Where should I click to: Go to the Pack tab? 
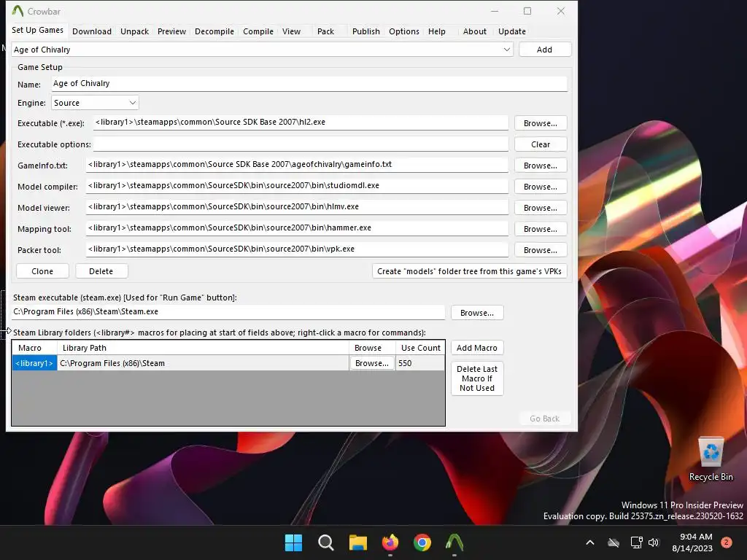[x=325, y=31]
